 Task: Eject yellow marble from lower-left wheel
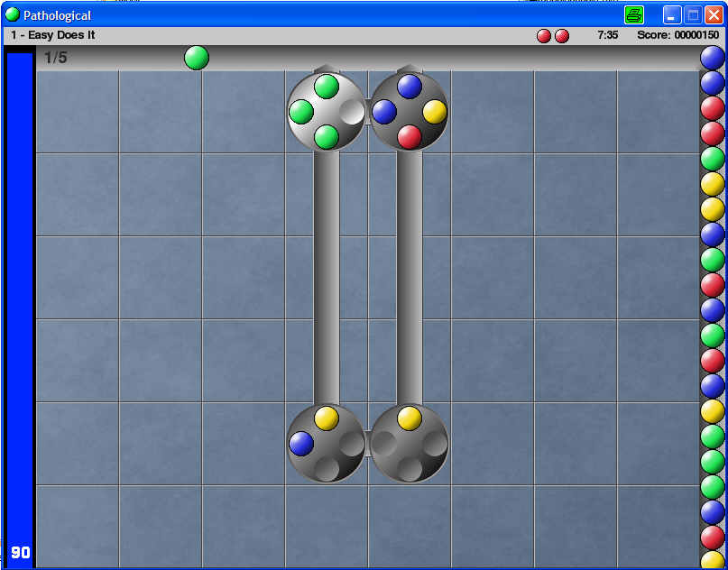click(x=327, y=418)
